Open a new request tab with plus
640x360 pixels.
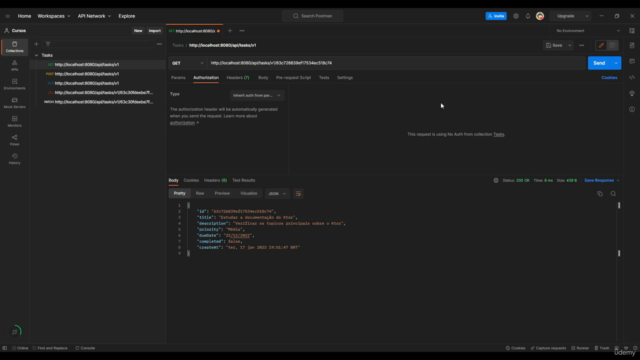tap(230, 31)
